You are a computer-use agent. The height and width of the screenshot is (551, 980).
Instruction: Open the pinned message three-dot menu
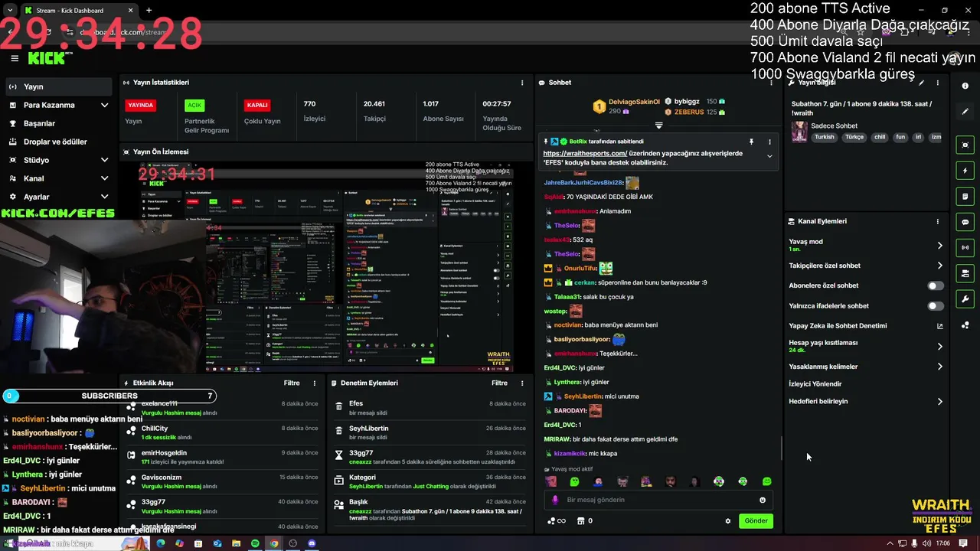769,142
